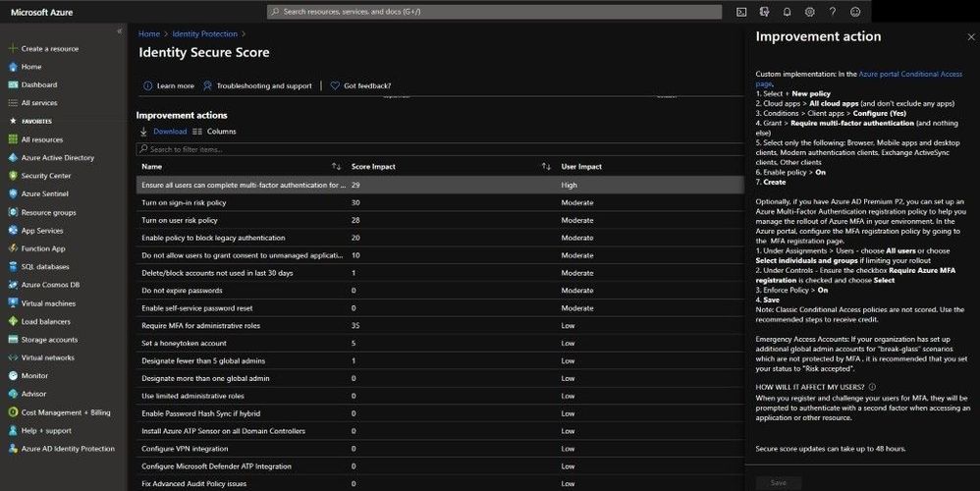
Task: Click the Identity Protection breadcrumb link
Action: point(205,33)
